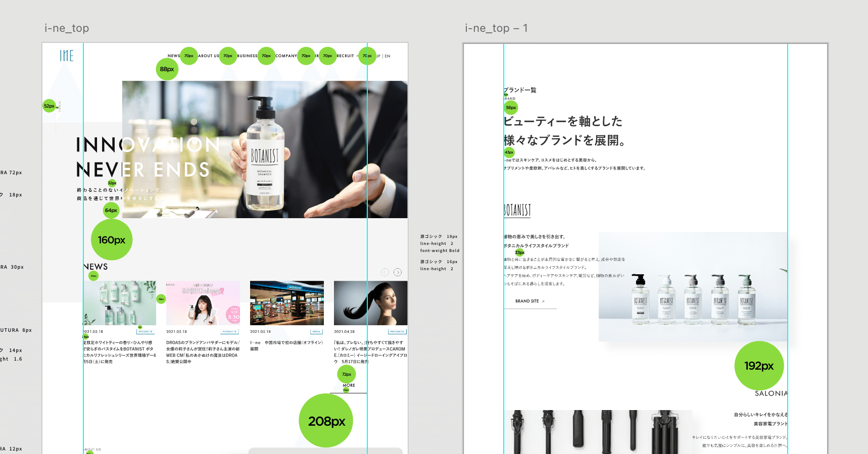Click the Watsons store news thumbnail

coord(286,303)
